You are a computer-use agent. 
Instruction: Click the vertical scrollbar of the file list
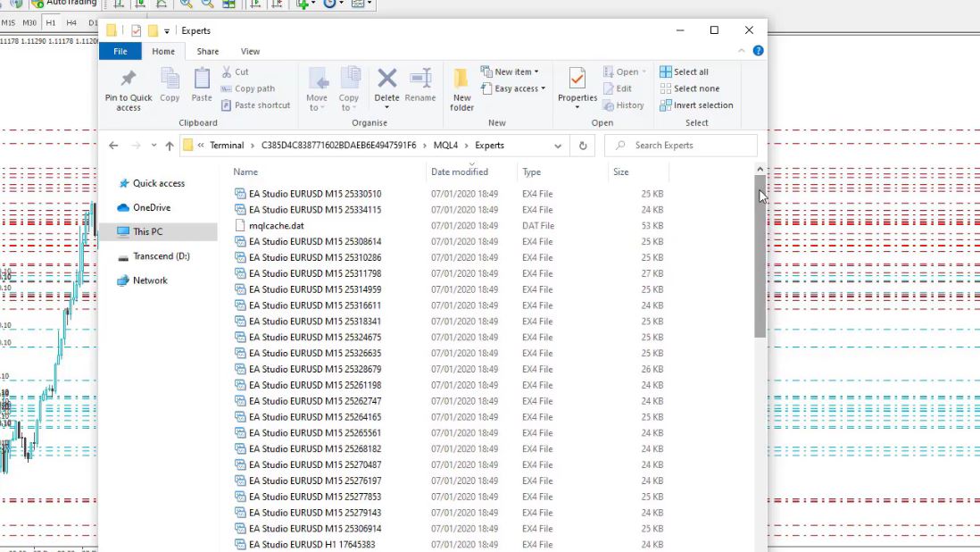click(760, 259)
